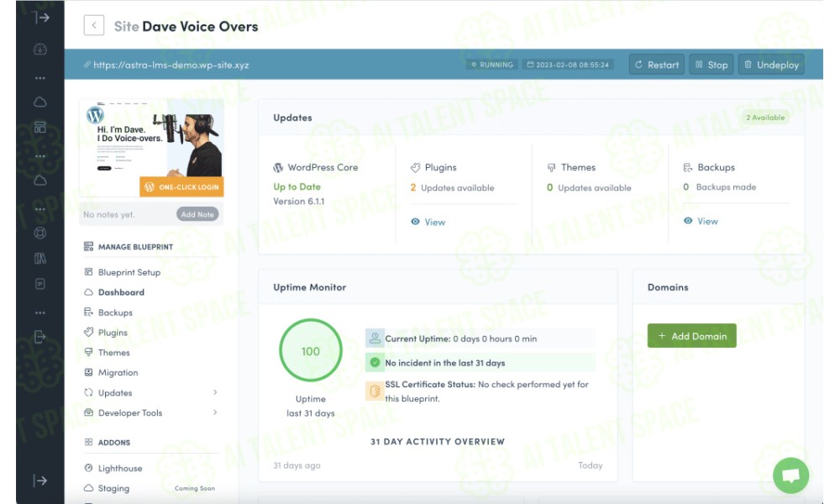Viewport: 840px width, 504px height.
Task: Open the layout grid icon in dark sidebar
Action: pyautogui.click(x=40, y=127)
